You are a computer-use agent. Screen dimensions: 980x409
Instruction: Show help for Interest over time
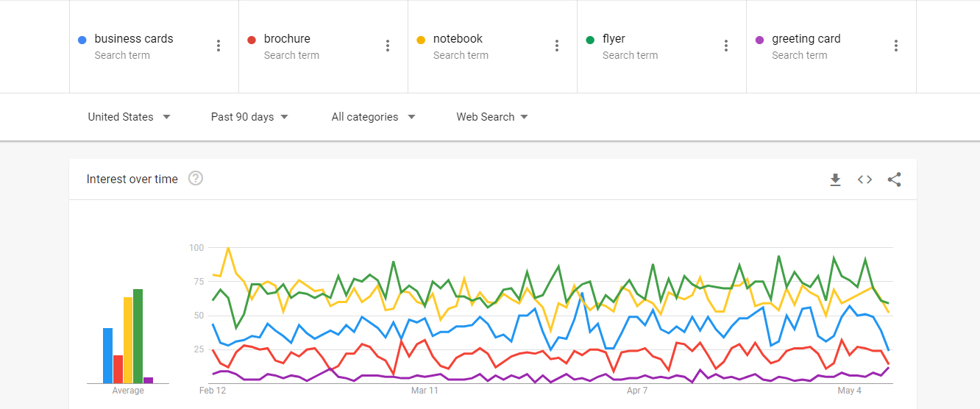pos(195,178)
